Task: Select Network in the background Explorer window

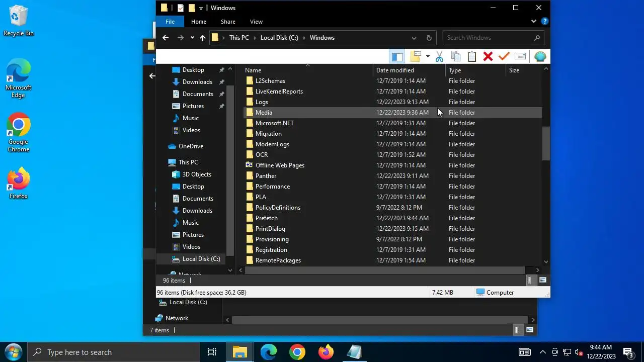Action: tap(177, 318)
